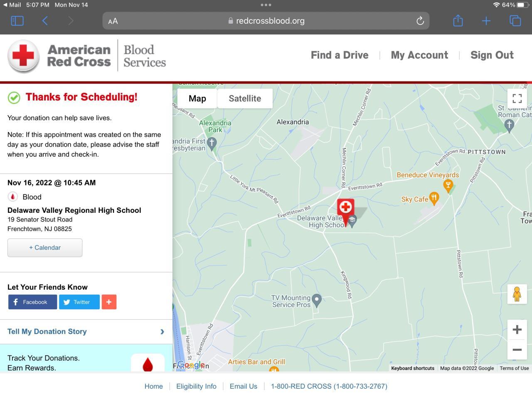Select the Street View pegman

(x=517, y=294)
